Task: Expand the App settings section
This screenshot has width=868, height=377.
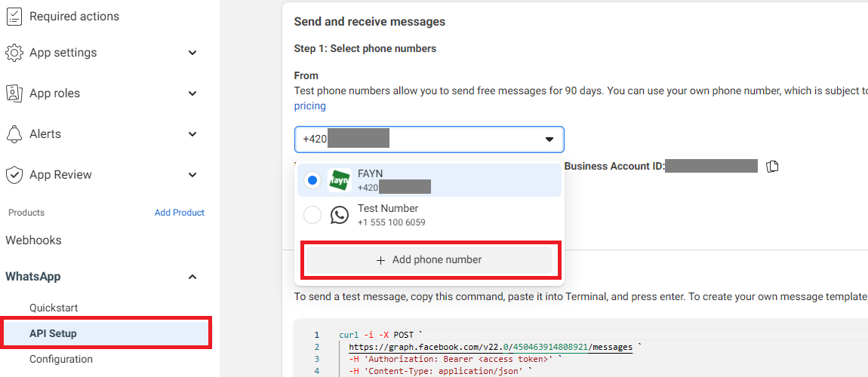Action: [x=192, y=53]
